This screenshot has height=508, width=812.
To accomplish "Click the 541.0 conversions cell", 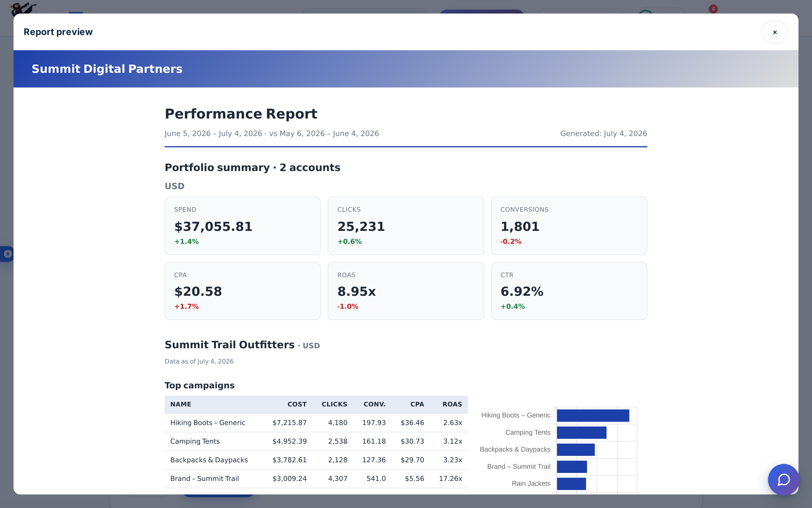I will tap(376, 478).
